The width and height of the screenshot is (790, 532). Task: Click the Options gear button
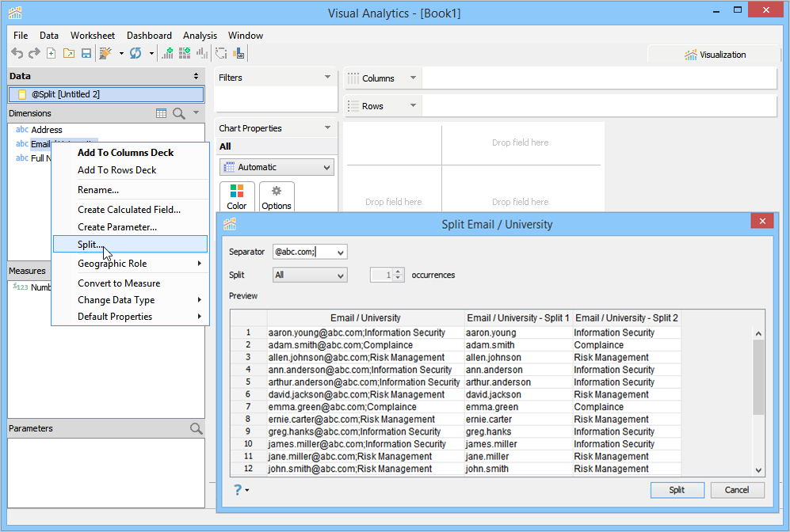(277, 197)
